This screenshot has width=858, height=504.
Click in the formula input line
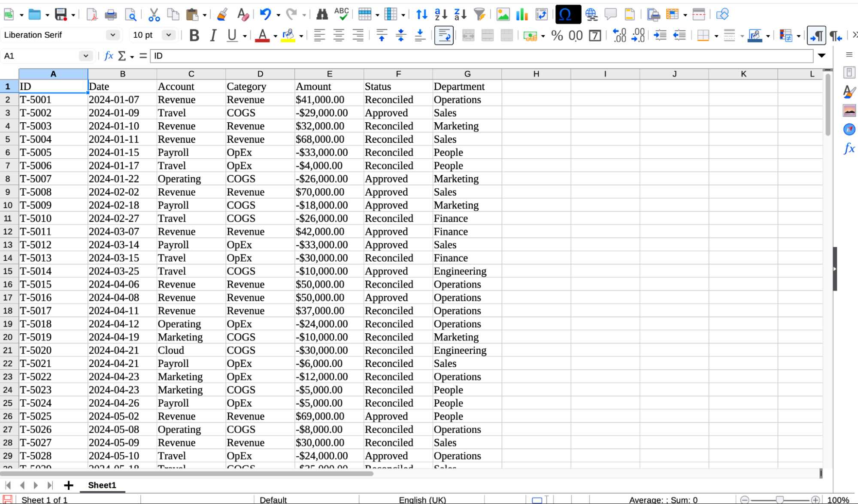tap(482, 56)
